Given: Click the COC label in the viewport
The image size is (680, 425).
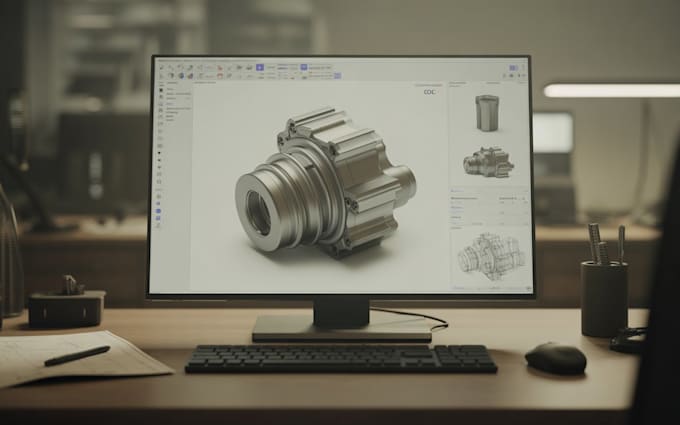Looking at the screenshot, I should pyautogui.click(x=429, y=92).
